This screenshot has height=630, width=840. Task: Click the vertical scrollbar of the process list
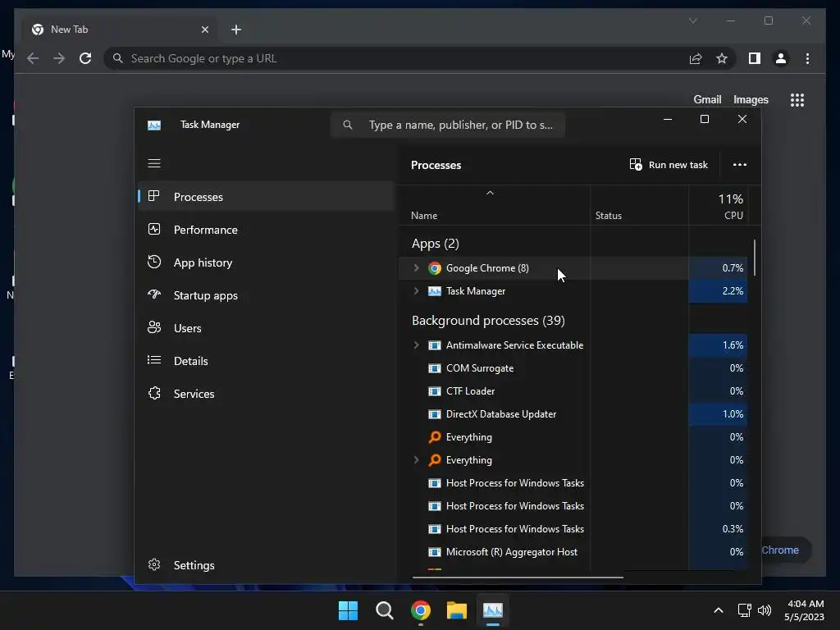pos(755,258)
